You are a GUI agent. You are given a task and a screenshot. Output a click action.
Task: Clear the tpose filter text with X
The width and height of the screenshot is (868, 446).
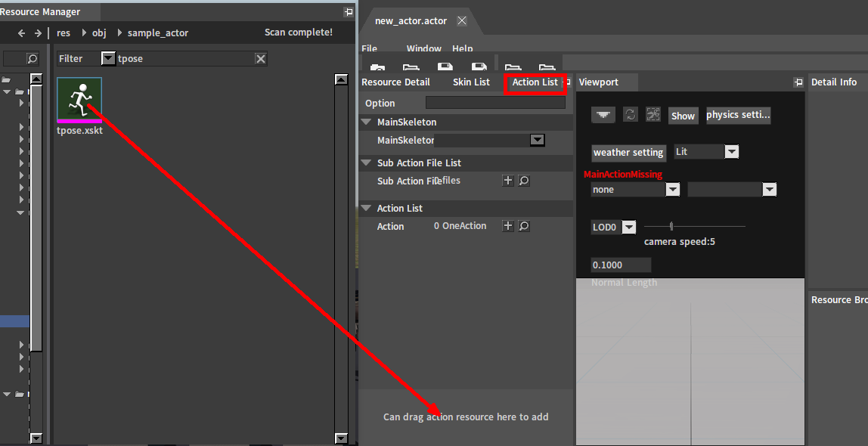point(260,59)
